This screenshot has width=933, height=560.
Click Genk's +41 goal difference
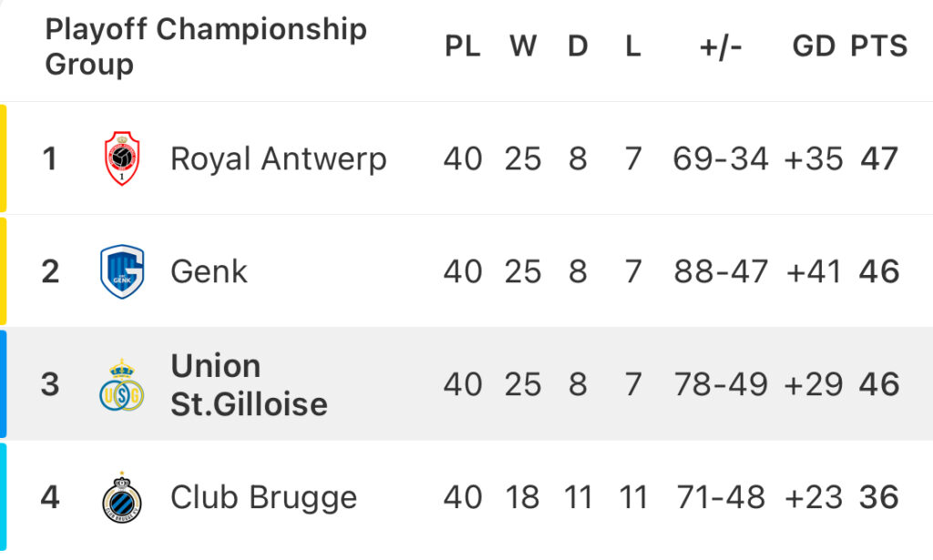[x=814, y=272]
